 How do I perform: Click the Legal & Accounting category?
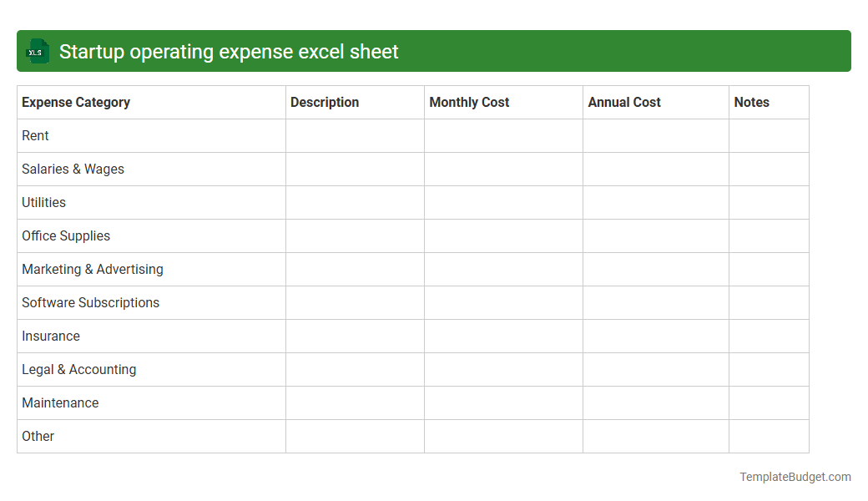coord(78,369)
